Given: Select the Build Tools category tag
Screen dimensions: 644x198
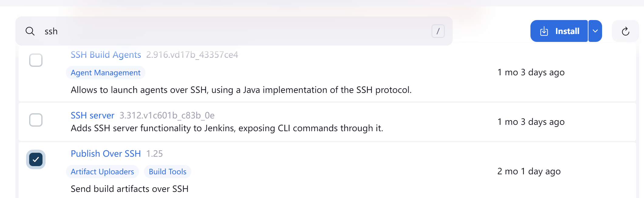Looking at the screenshot, I should (167, 172).
